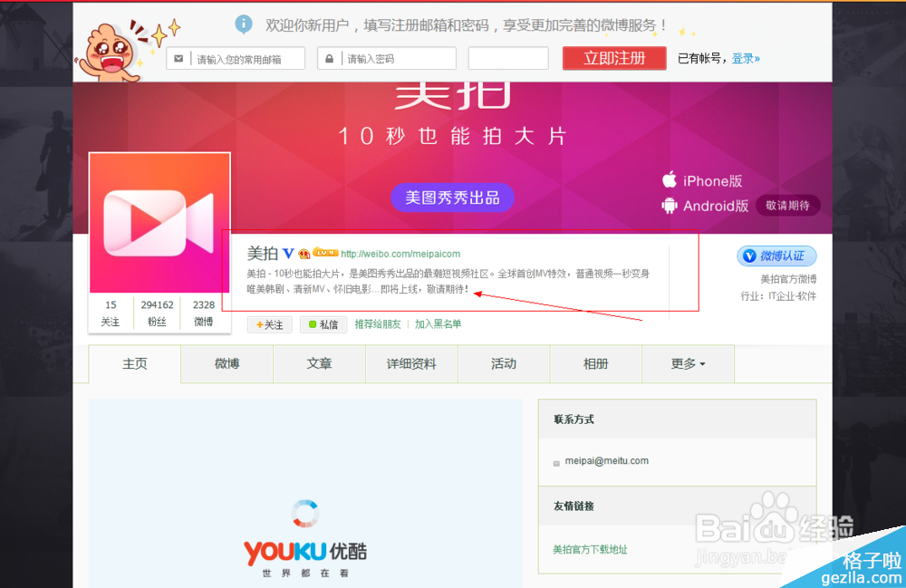Click the 微博认证 badge button

pos(776,255)
